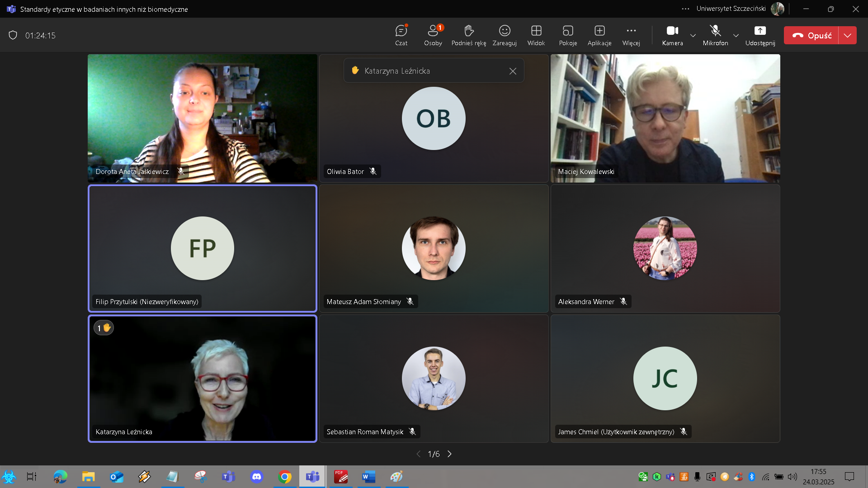Viewport: 868px width, 488px height.
Task: Open Discord from the Windows taskbar
Action: coord(257,477)
